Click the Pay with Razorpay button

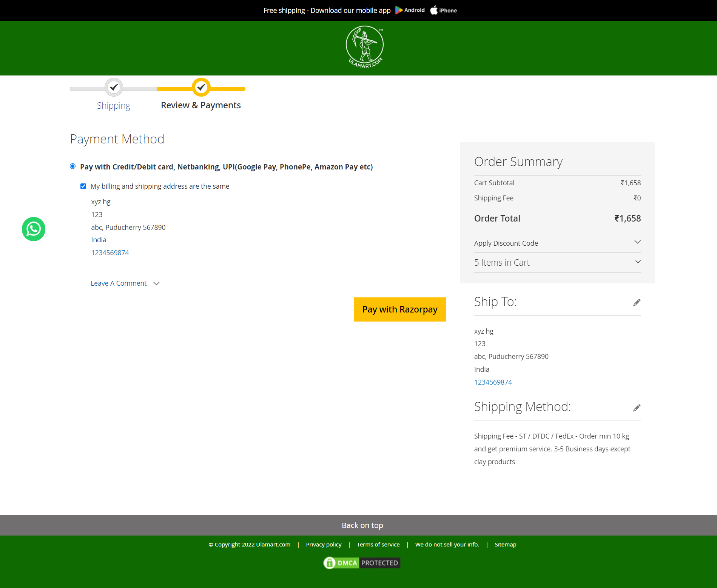tap(399, 309)
